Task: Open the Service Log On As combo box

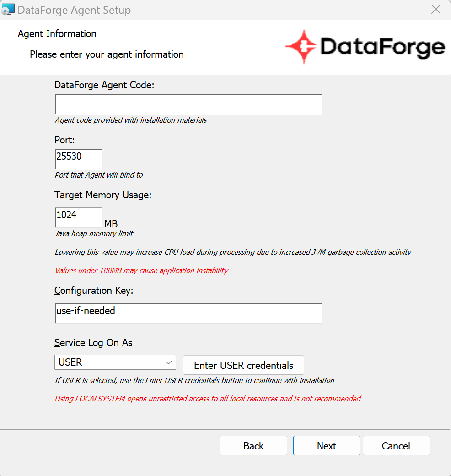Action: tap(115, 362)
